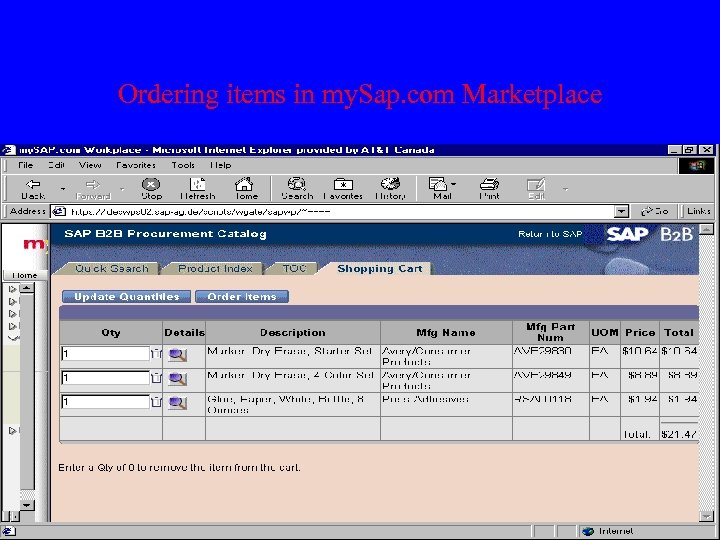Open the Help menu

tap(221, 165)
